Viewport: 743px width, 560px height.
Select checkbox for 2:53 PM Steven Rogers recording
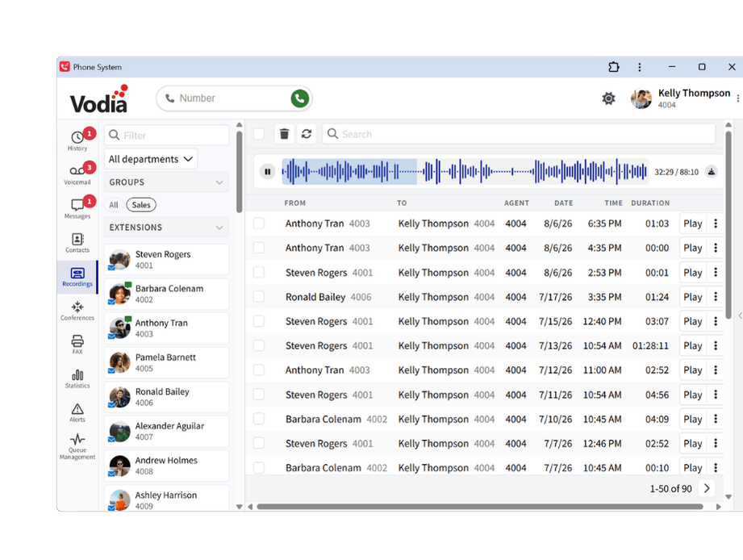(259, 273)
